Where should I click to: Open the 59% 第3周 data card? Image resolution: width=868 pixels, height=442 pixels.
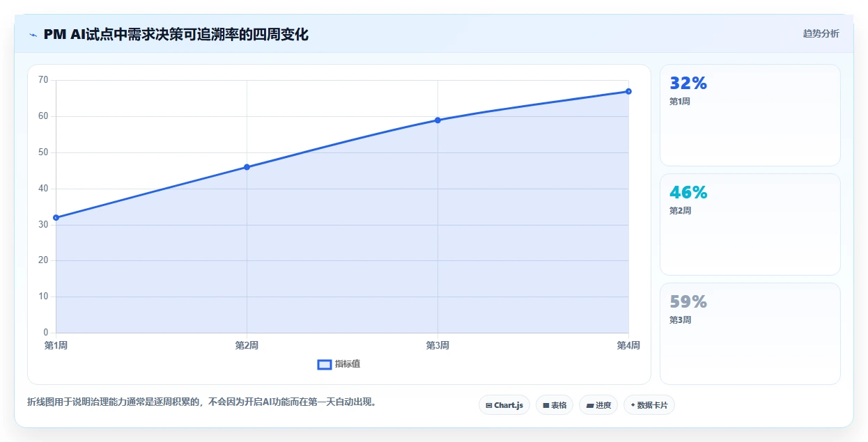tap(750, 333)
